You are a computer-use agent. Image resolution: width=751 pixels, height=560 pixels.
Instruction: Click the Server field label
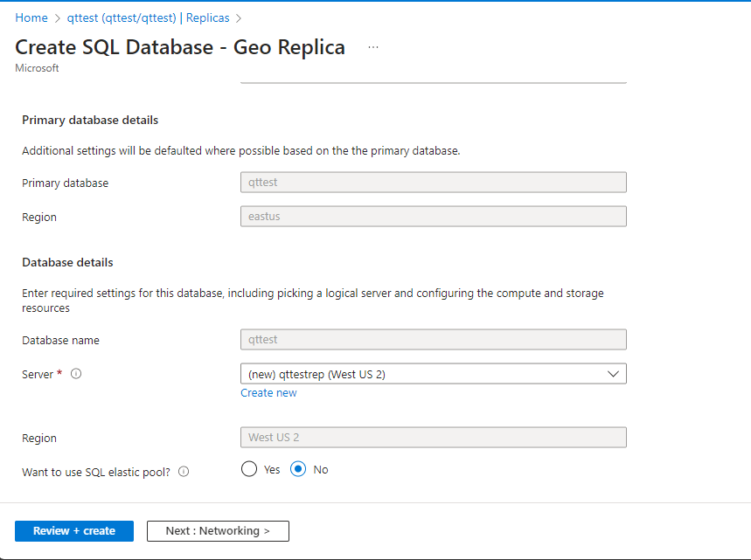tap(38, 374)
